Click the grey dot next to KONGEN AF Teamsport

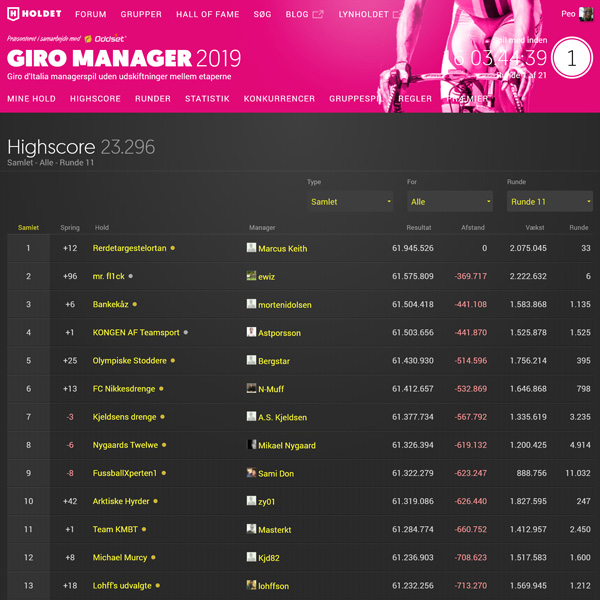186,332
